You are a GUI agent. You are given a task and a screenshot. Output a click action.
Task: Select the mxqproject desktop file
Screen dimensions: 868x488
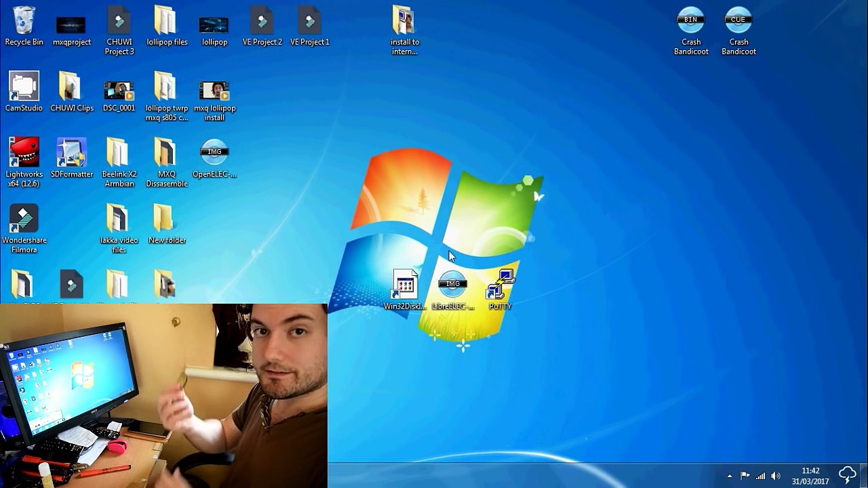[x=71, y=30]
